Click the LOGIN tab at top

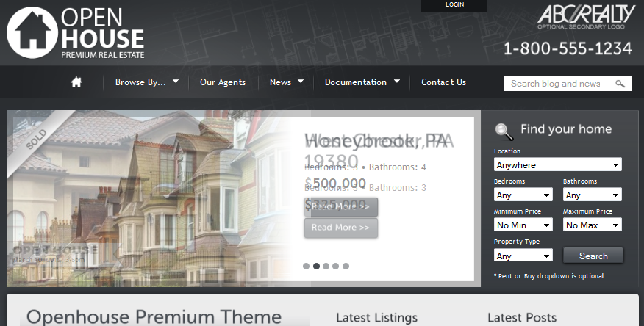pyautogui.click(x=454, y=5)
